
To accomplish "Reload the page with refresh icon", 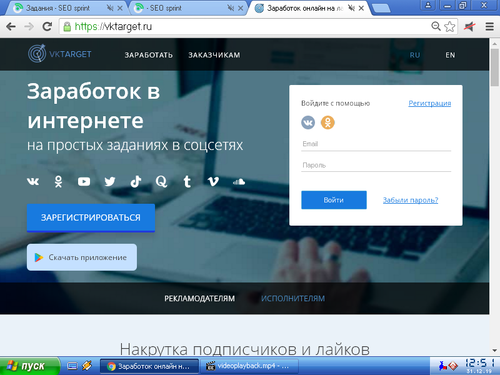I will click(47, 26).
